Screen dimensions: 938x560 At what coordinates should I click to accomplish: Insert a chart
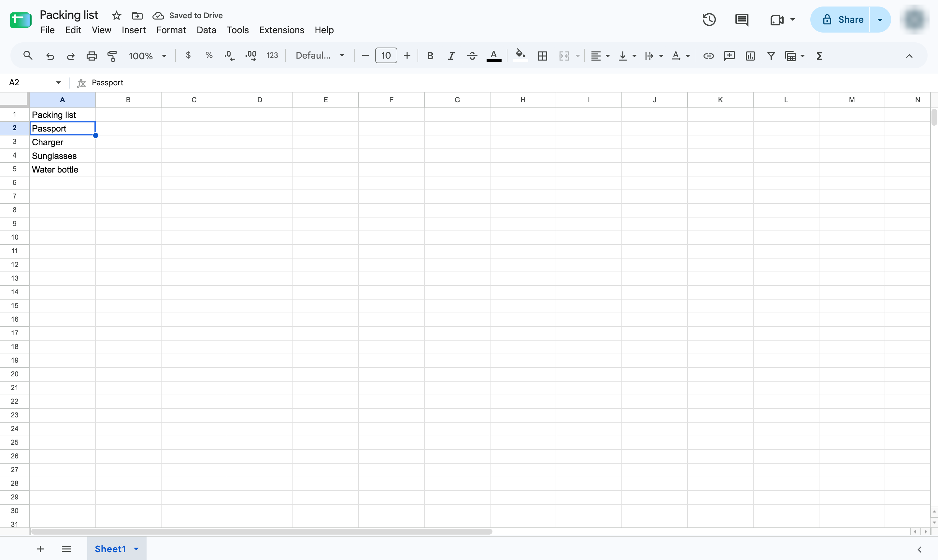[x=750, y=56]
